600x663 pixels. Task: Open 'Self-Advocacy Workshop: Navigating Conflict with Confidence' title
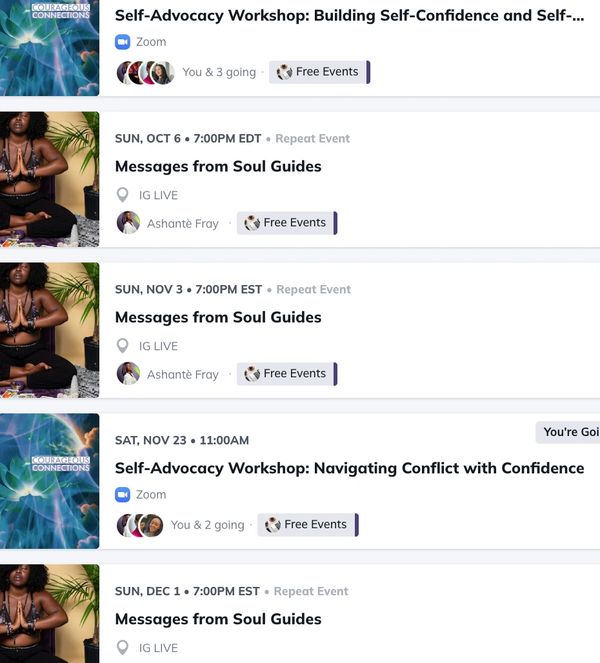[x=349, y=468]
